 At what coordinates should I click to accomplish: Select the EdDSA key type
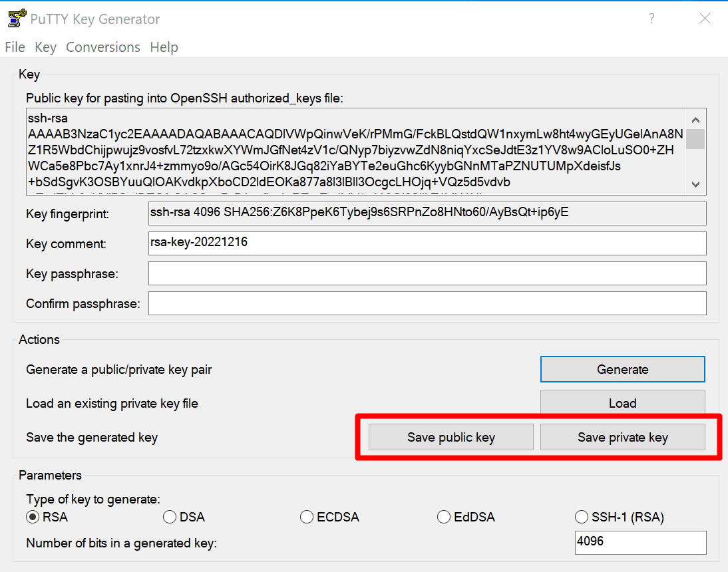(444, 517)
